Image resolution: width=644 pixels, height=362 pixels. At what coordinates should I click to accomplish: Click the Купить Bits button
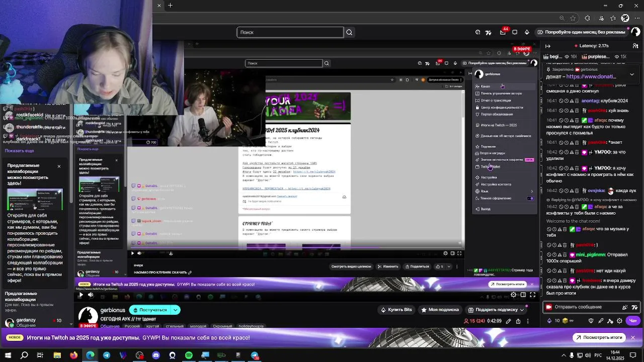[x=396, y=310]
